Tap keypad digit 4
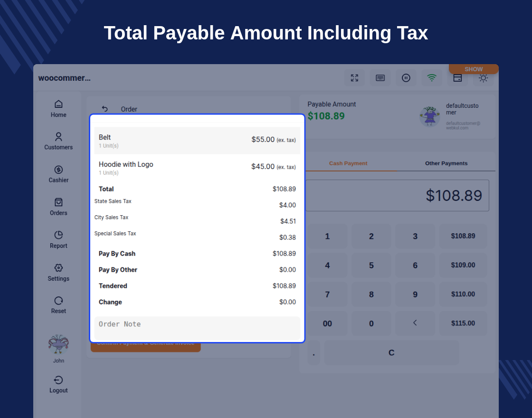 327,266
